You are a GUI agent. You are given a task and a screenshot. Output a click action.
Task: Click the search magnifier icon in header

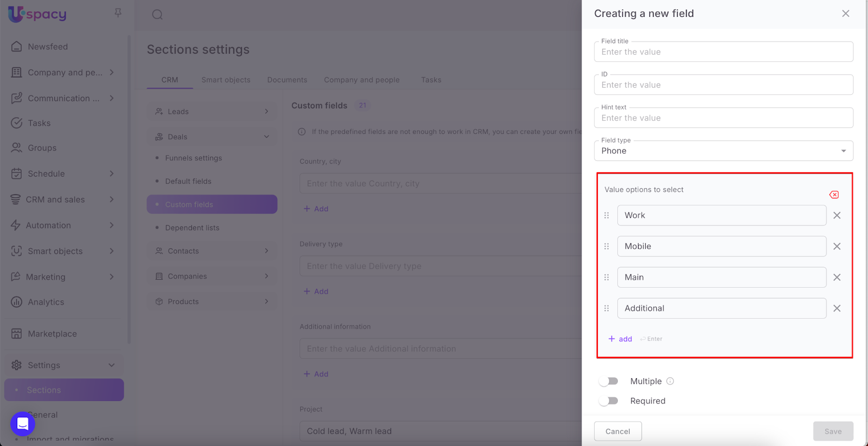[x=157, y=15]
